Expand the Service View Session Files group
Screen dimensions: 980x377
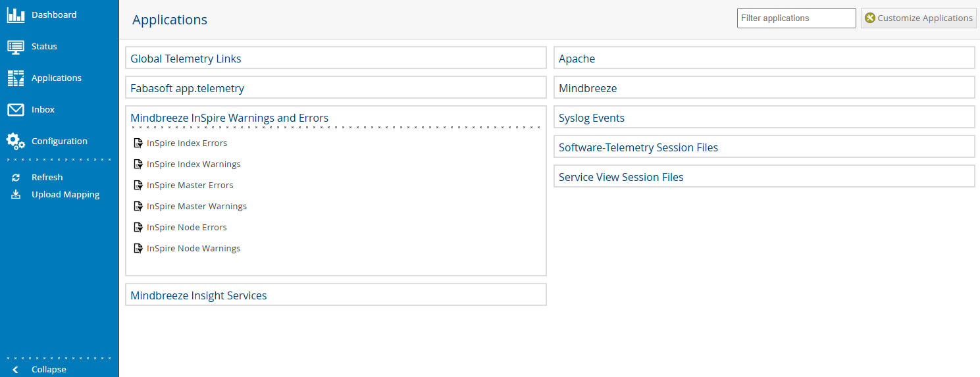(764, 176)
